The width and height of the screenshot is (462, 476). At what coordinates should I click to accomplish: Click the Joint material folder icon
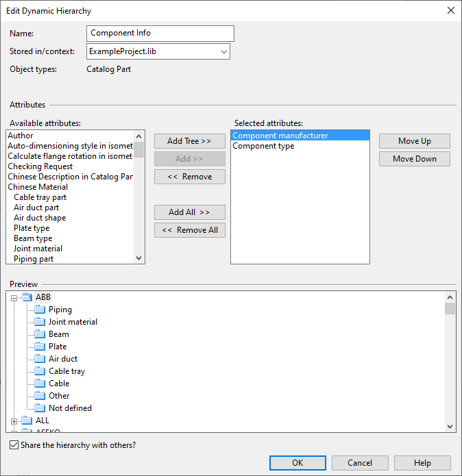40,322
